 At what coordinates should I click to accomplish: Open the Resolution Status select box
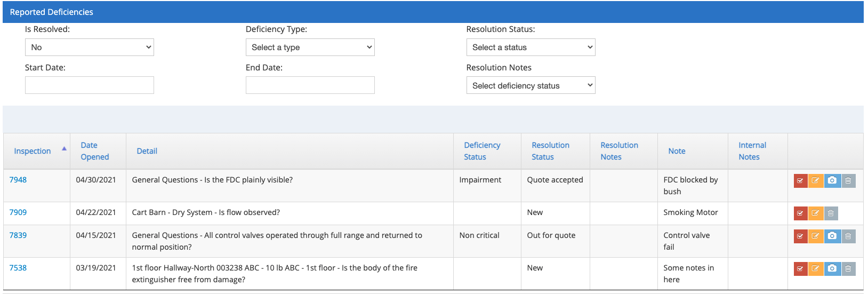coord(531,47)
